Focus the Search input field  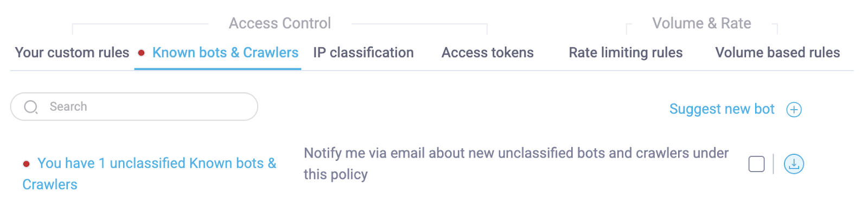pos(134,106)
